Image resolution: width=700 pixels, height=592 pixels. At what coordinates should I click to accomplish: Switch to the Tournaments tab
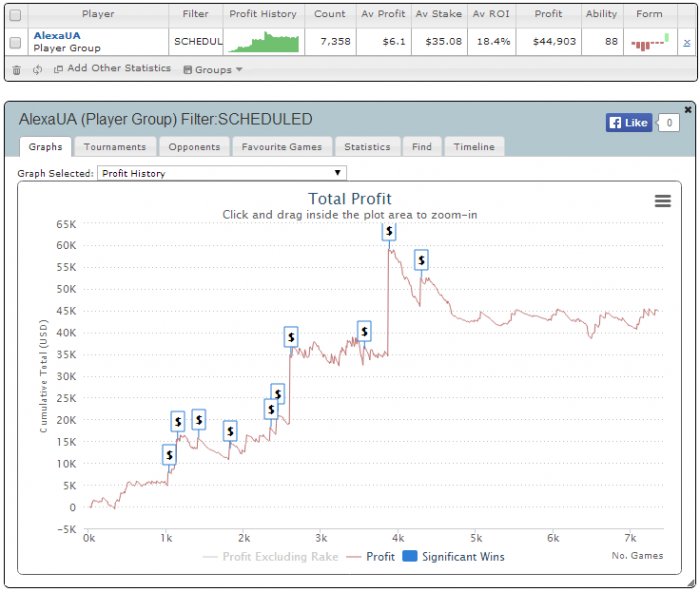pyautogui.click(x=115, y=147)
